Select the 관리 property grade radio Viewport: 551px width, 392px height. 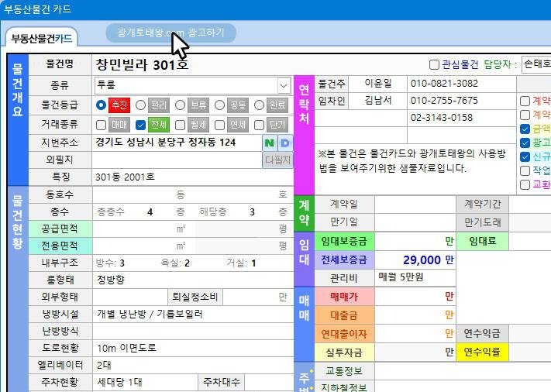140,105
